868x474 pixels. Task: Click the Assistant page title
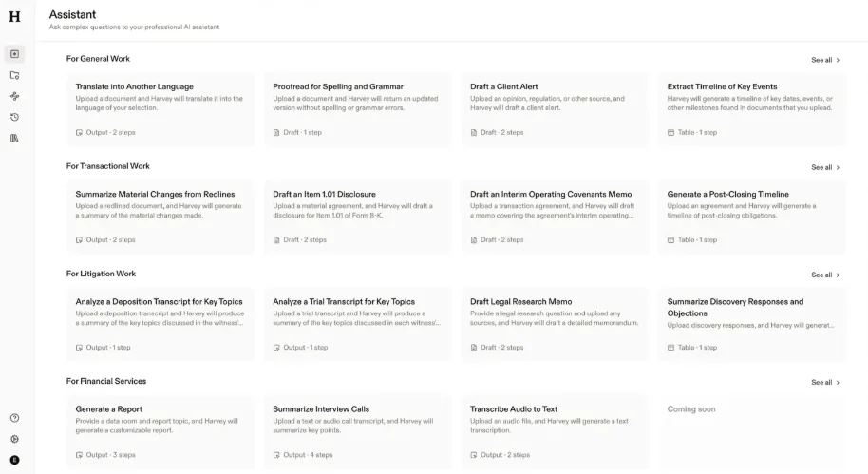point(72,15)
